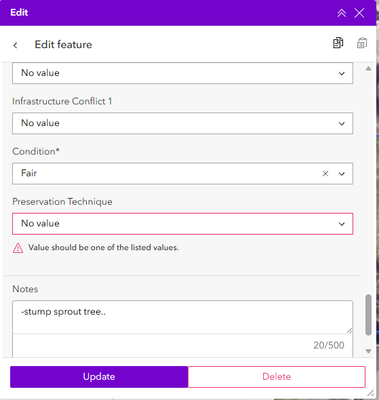Expand the Condition dropdown arrow
Screen dimensions: 379x400
(x=342, y=174)
